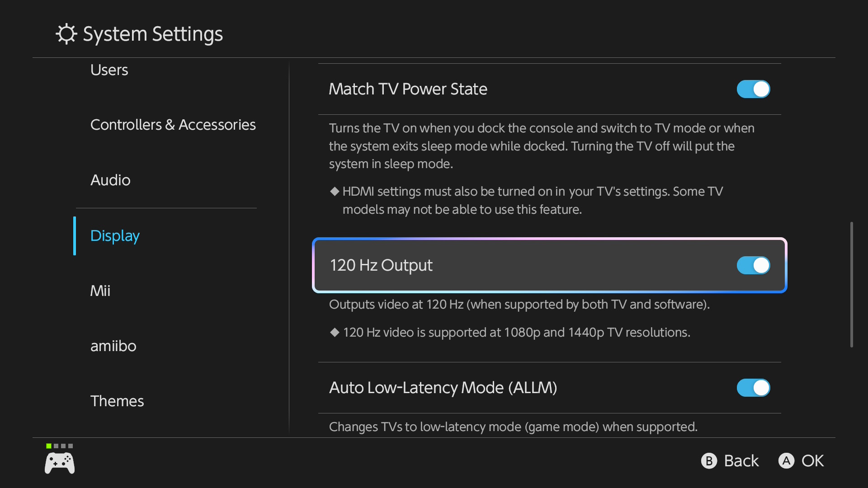This screenshot has height=488, width=868.
Task: Click the System Settings gear icon
Action: [66, 34]
